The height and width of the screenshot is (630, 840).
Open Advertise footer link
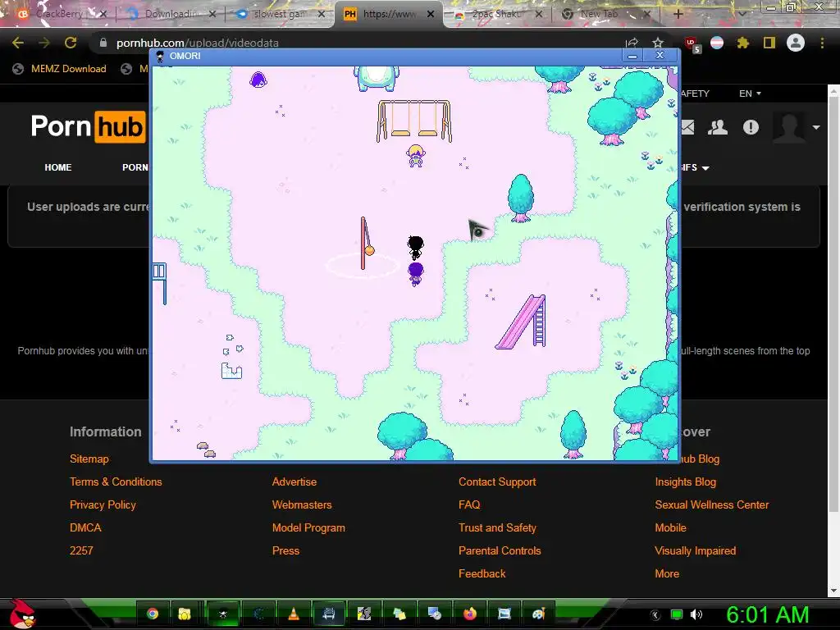click(294, 482)
